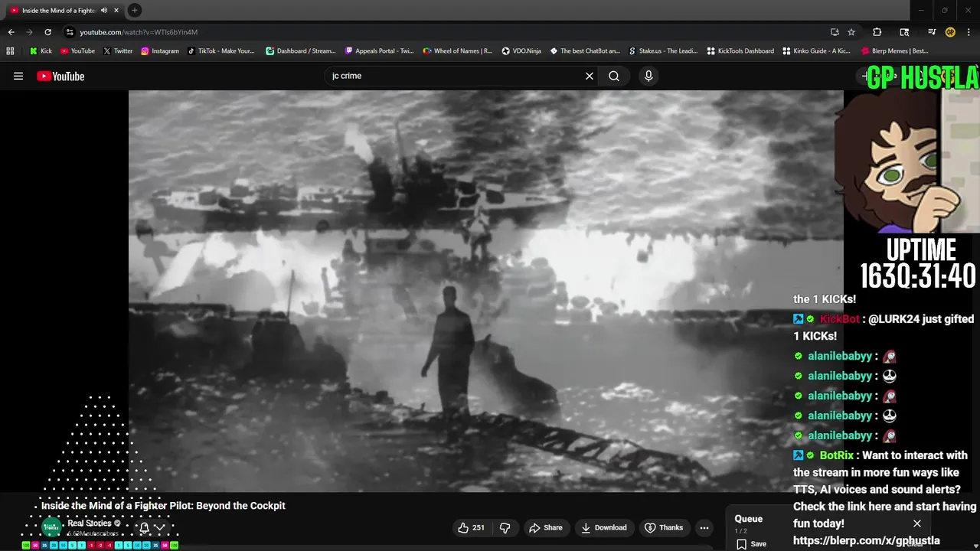980x551 pixels.
Task: Open the Kick bookmark
Action: pyautogui.click(x=41, y=51)
